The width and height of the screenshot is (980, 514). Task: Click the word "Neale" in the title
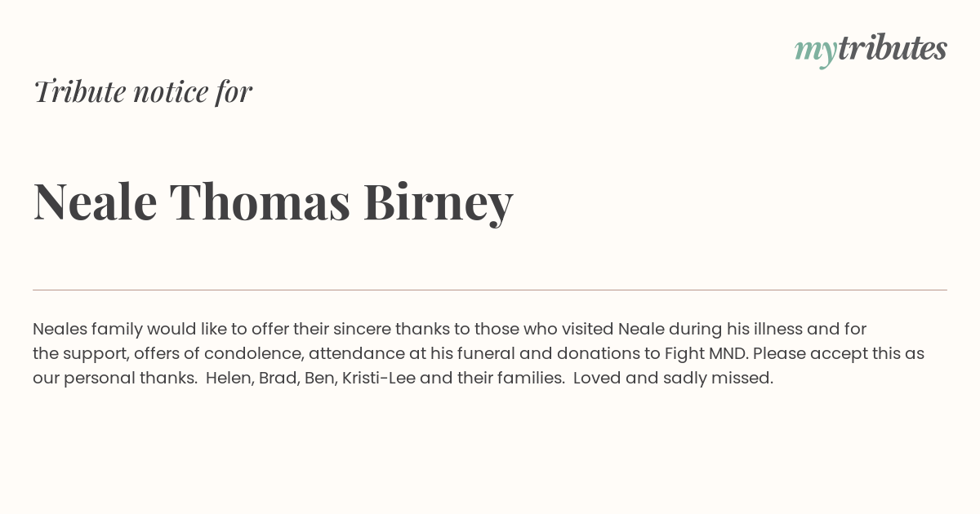tap(95, 201)
